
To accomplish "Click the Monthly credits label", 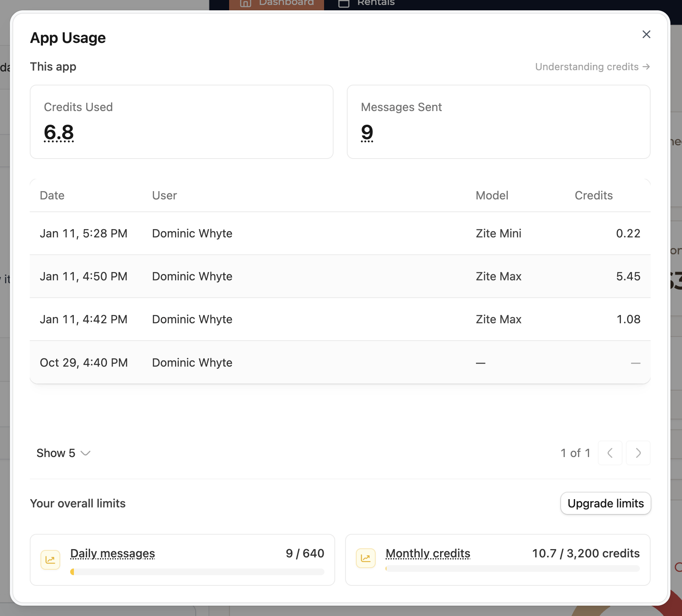I will pyautogui.click(x=428, y=553).
